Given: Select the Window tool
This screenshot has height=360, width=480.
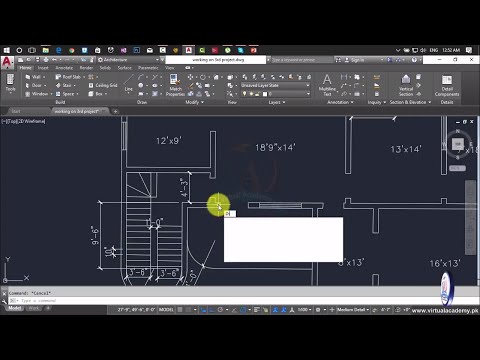Looking at the screenshot, I should [x=37, y=94].
